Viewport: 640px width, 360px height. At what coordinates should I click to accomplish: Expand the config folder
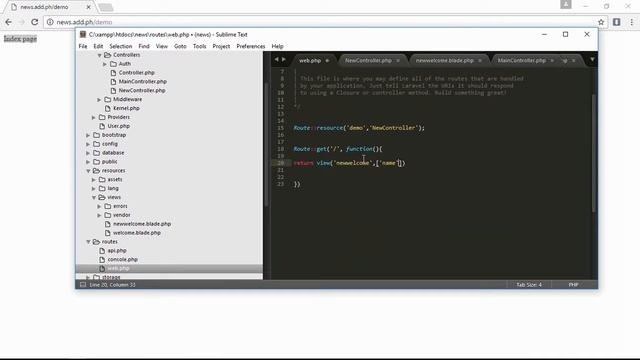click(x=88, y=144)
